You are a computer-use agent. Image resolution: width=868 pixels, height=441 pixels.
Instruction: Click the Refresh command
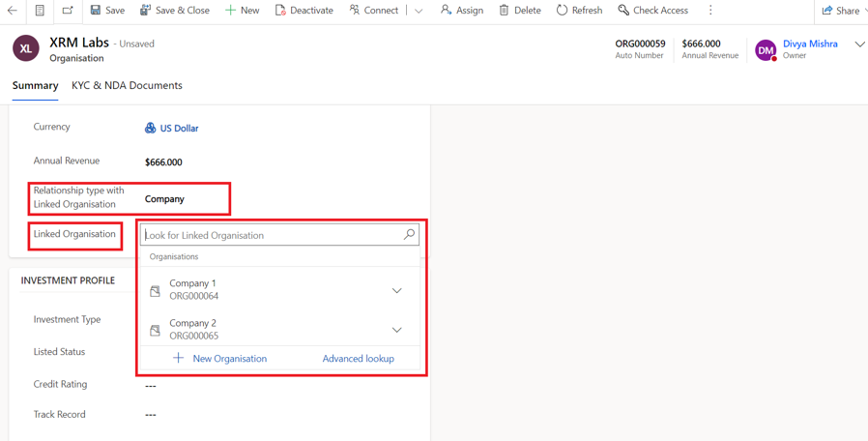[x=579, y=11]
